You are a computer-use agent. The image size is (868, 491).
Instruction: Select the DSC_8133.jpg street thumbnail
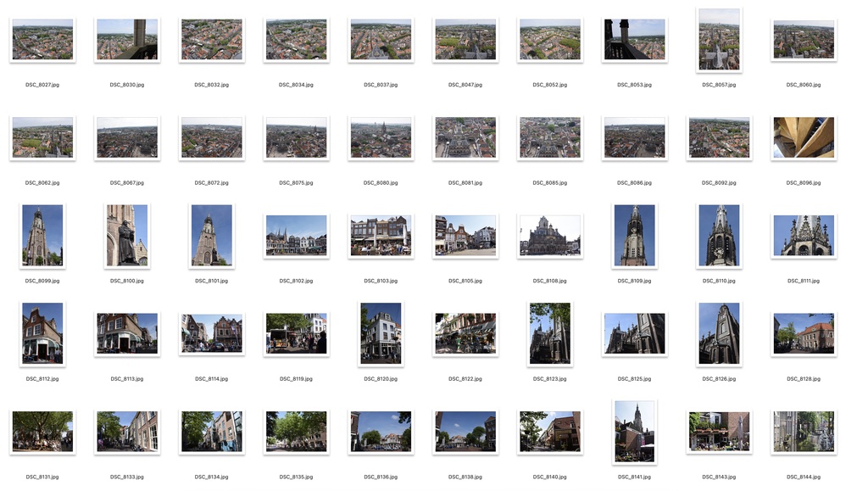click(127, 432)
